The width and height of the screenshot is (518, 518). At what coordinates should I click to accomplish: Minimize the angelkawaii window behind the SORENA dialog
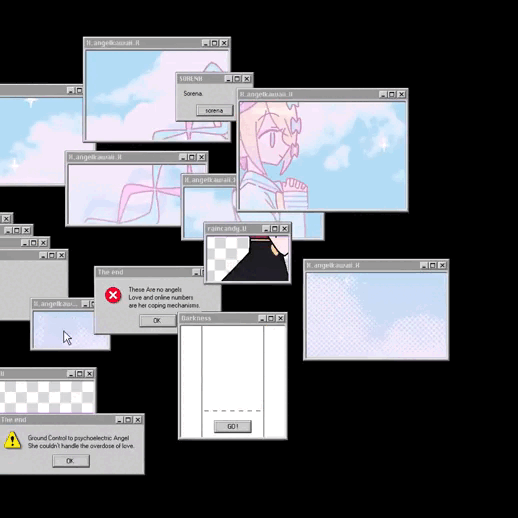tap(205, 43)
